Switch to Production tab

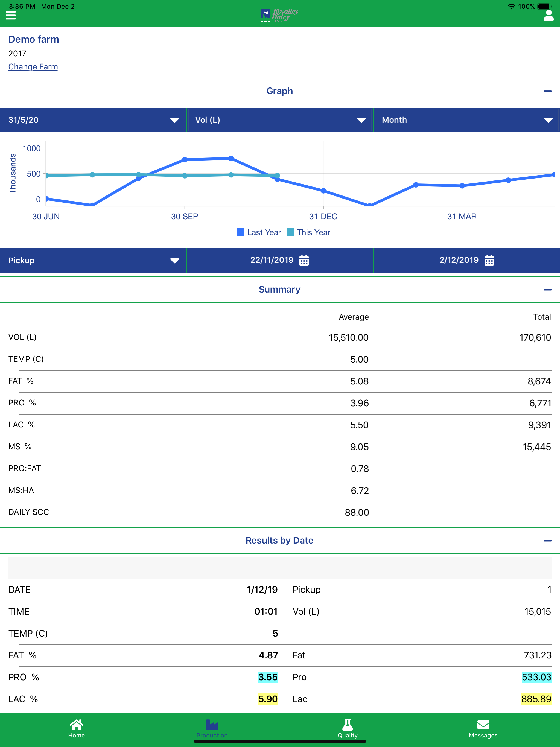212,728
